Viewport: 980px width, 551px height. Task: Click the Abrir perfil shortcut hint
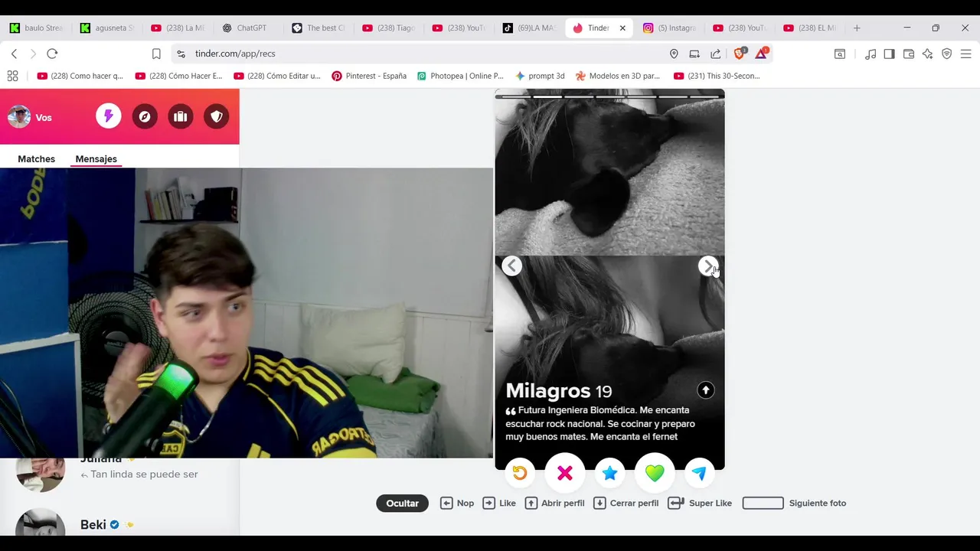[x=554, y=503]
